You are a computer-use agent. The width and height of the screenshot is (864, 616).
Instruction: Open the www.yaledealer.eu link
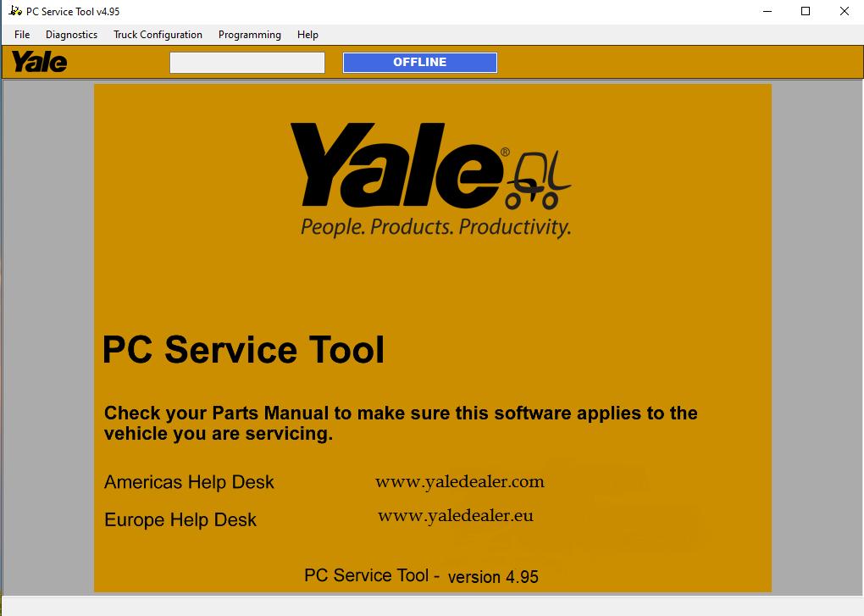click(456, 516)
